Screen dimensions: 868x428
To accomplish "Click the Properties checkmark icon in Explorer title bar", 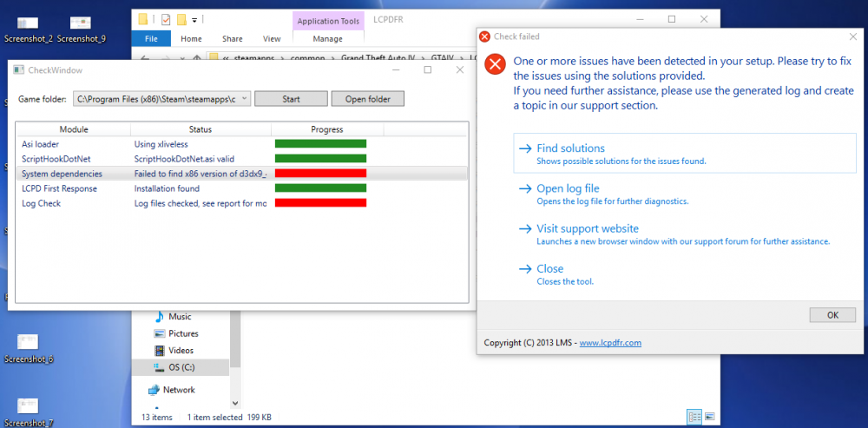I will (x=166, y=20).
